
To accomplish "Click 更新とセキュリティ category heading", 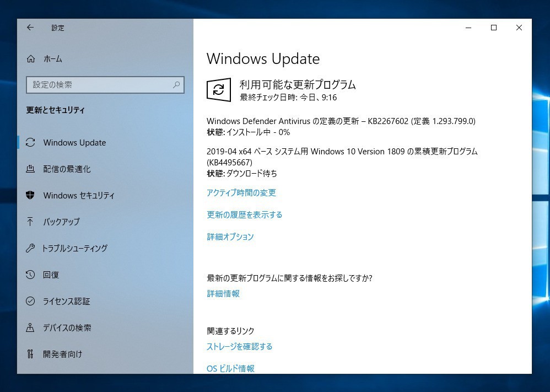I will tap(56, 110).
